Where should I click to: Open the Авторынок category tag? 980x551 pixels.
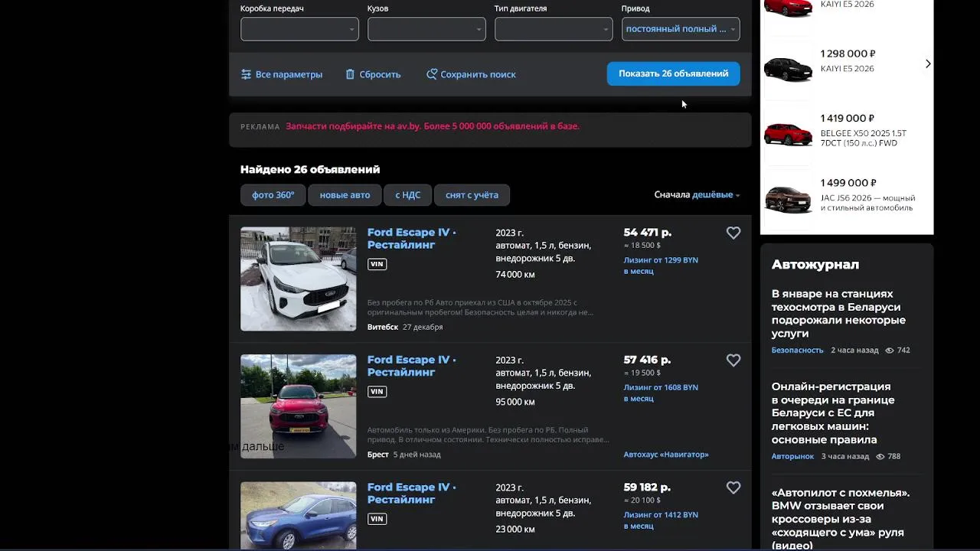tap(792, 456)
